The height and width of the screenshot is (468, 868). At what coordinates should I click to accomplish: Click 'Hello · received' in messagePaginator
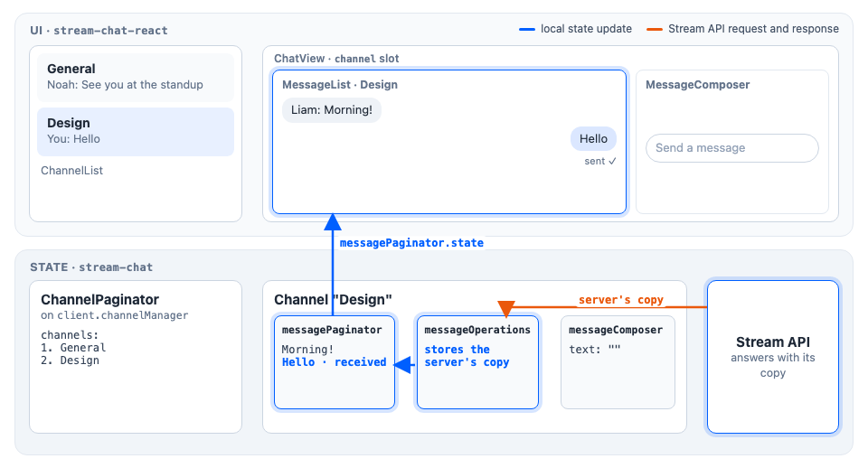pos(335,362)
